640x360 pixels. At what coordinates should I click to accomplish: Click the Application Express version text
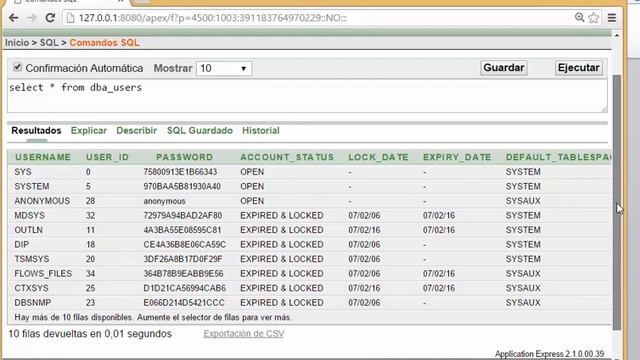549,354
